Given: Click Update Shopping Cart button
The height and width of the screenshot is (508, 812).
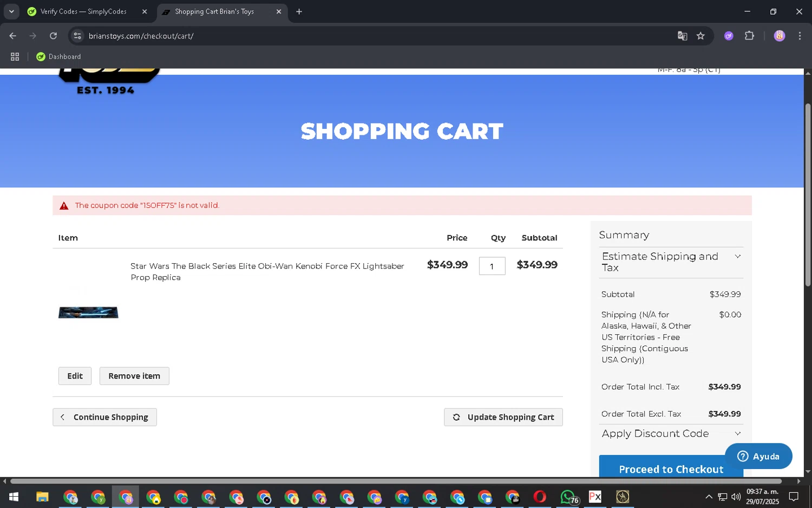Looking at the screenshot, I should point(503,417).
